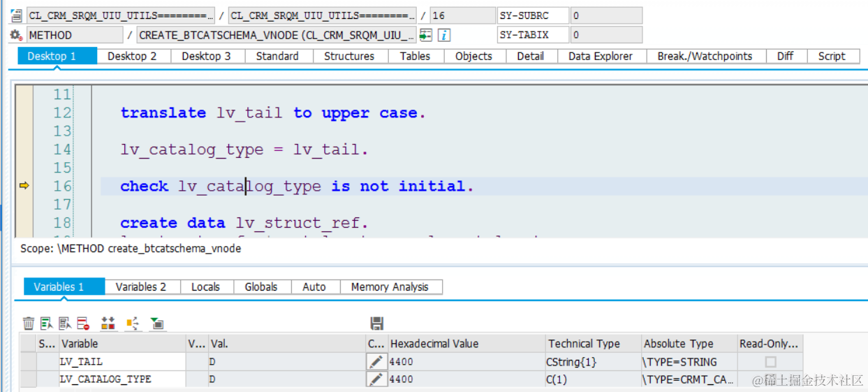This screenshot has width=868, height=392.
Task: Click the SY-SUBRC value field
Action: [x=606, y=15]
